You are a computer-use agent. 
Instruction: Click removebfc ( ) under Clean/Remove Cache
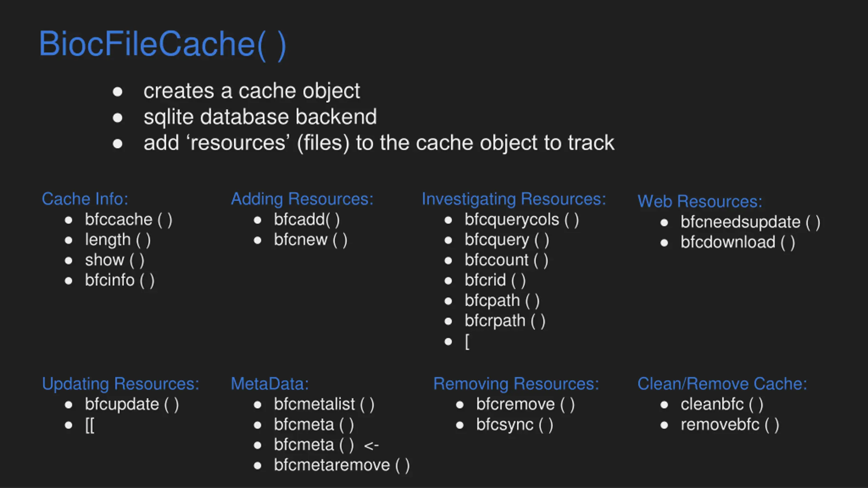pos(730,425)
